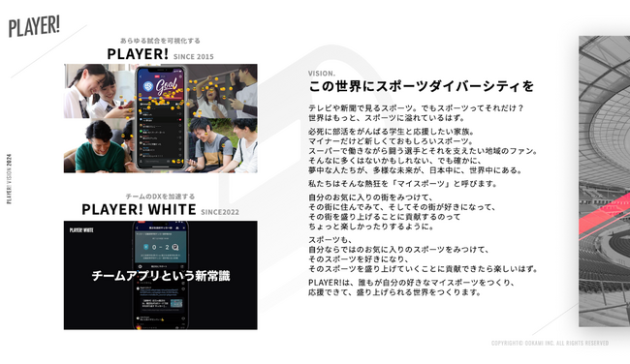Screen dimensions: 630x364
Task: Select the caption 'チームのDXを加速する'
Action: [160, 197]
